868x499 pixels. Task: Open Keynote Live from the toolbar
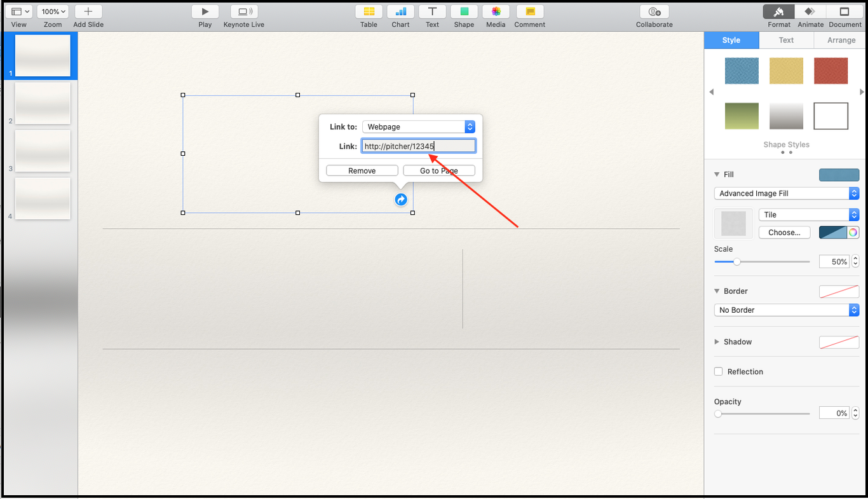coord(243,11)
